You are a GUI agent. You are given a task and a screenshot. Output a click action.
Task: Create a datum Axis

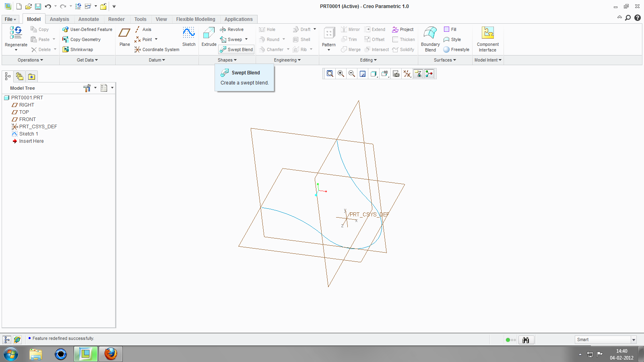[143, 29]
